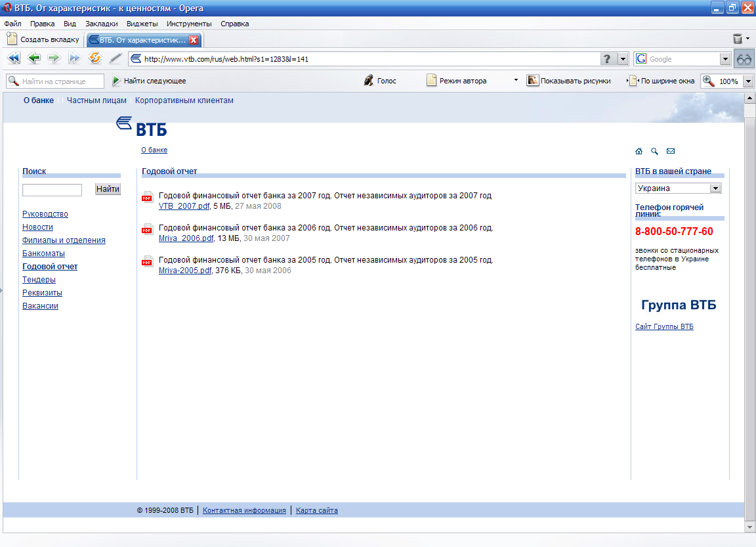Click the Google search engine icon
Screen dimensions: 756x547
[641, 59]
